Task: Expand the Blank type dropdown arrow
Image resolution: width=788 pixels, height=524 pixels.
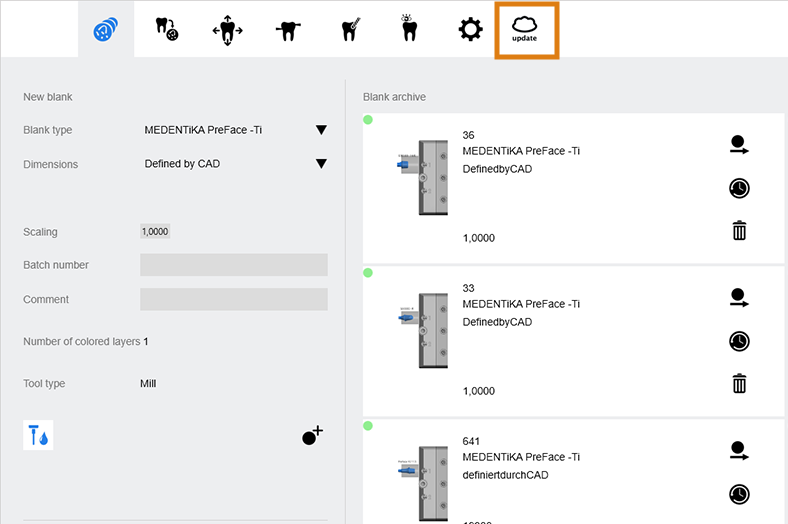Action: (321, 130)
